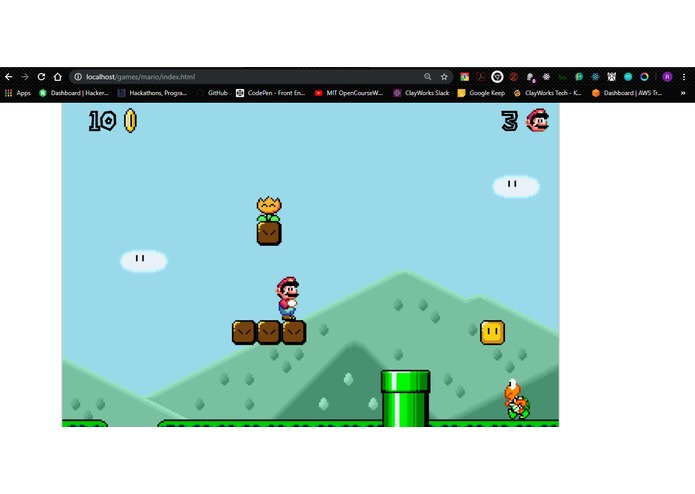View site information for localhost

[x=78, y=77]
